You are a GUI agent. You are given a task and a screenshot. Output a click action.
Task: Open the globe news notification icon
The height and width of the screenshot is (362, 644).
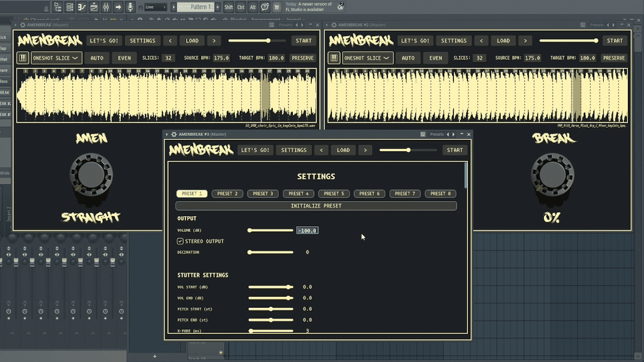340,6
